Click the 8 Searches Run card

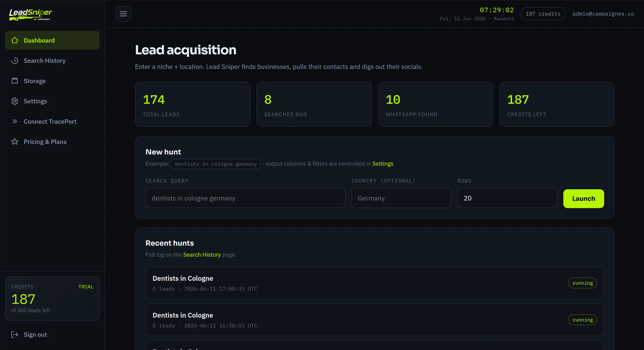click(314, 104)
